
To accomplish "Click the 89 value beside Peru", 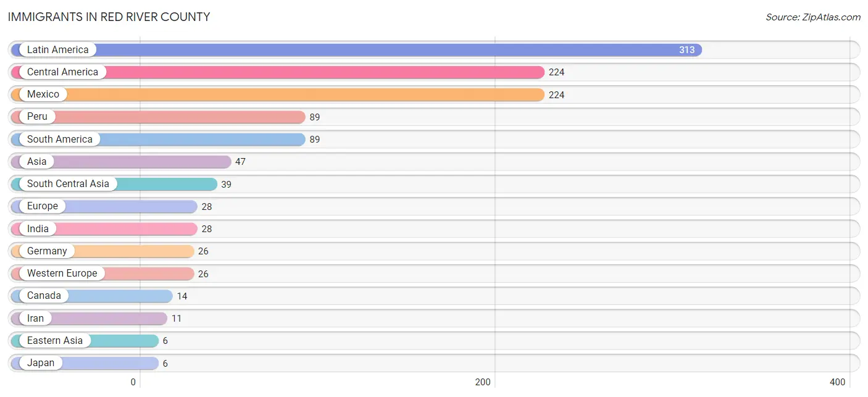I will 315,117.
